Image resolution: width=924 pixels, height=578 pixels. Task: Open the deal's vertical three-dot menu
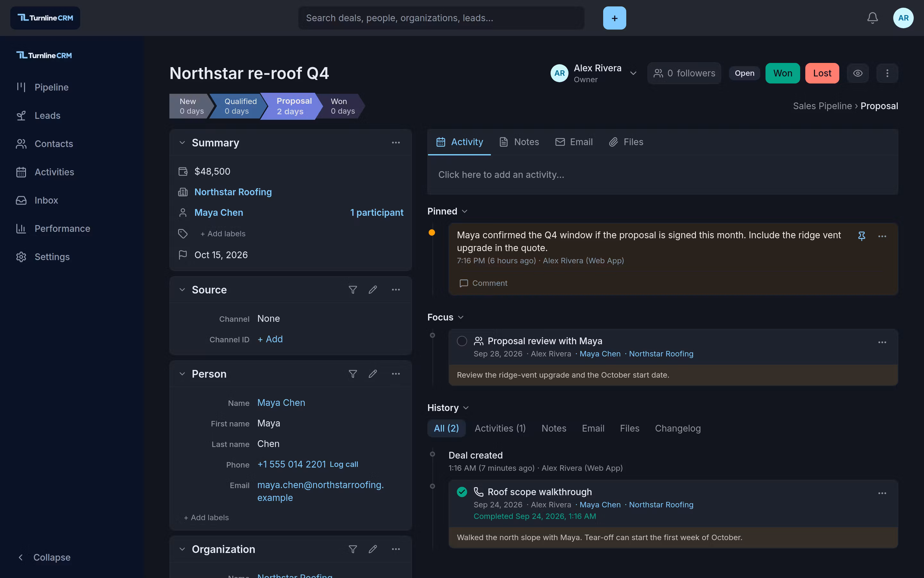coord(887,73)
